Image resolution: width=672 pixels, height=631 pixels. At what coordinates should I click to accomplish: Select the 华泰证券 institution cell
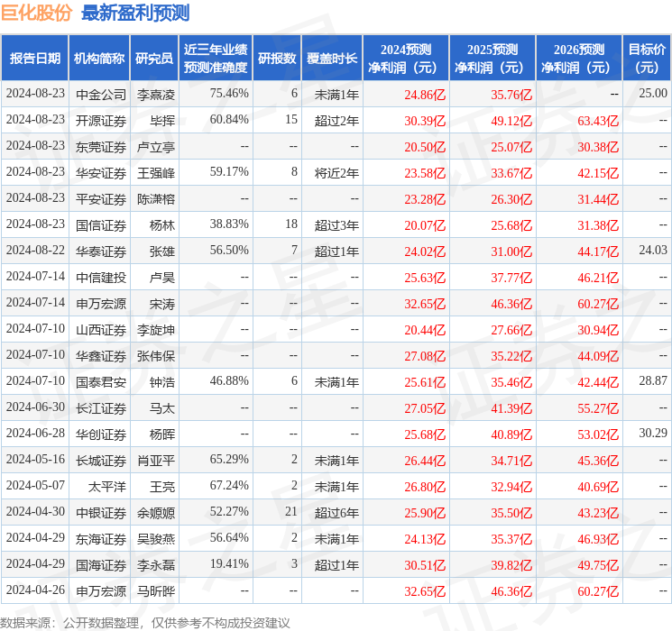point(101,251)
